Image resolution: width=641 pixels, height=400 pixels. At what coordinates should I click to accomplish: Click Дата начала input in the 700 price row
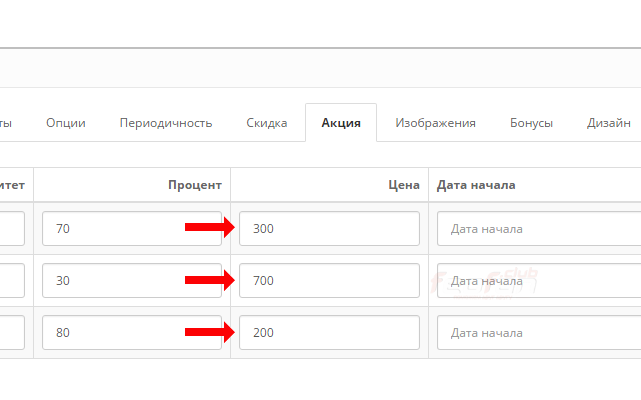tap(539, 281)
